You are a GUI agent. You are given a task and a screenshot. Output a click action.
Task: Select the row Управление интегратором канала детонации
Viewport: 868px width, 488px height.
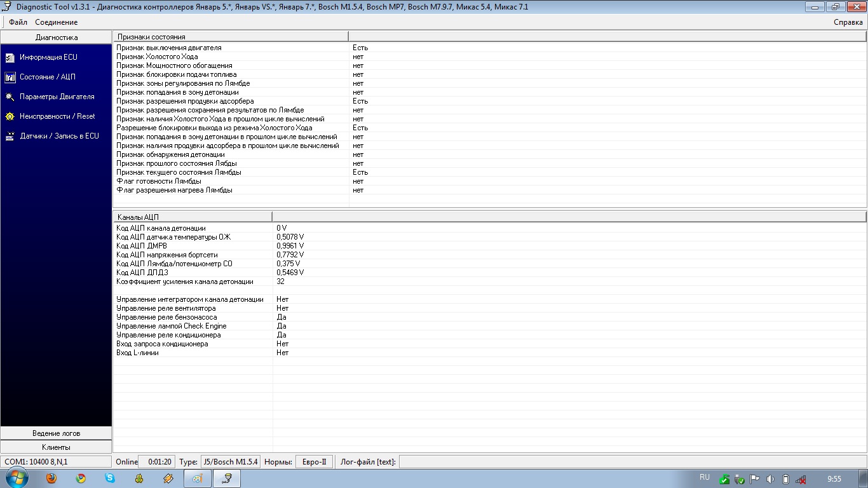pyautogui.click(x=489, y=299)
